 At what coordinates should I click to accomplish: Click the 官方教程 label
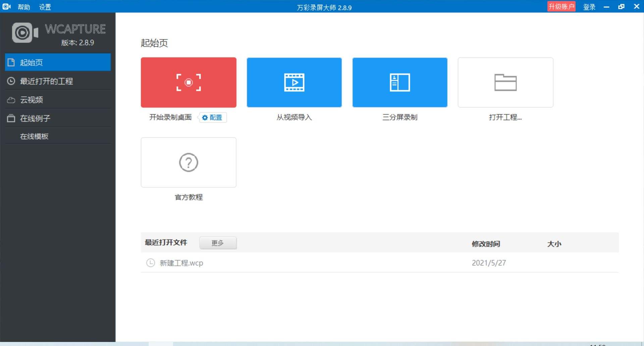pos(189,197)
